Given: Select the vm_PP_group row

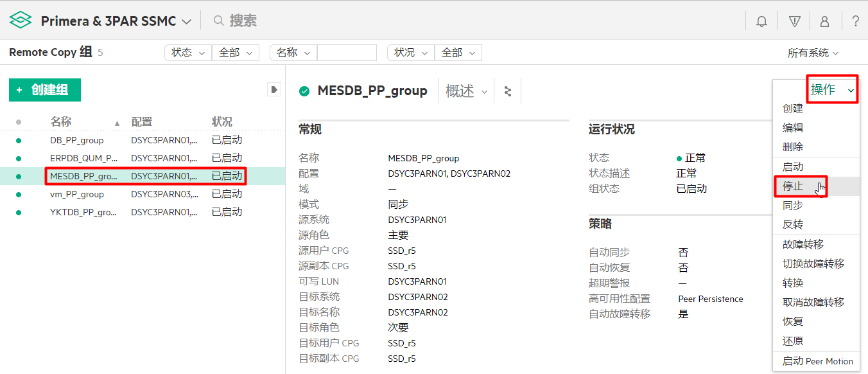Looking at the screenshot, I should pos(76,194).
